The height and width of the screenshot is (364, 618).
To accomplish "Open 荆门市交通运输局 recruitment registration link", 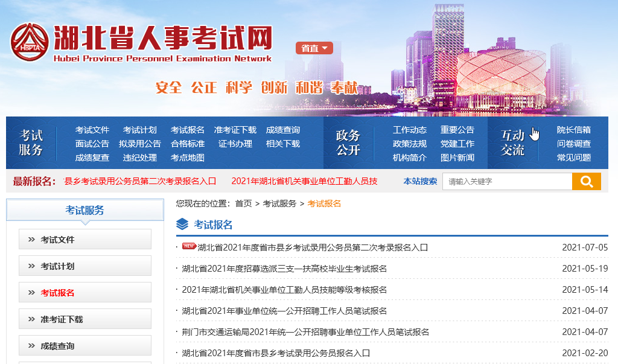I will (305, 332).
